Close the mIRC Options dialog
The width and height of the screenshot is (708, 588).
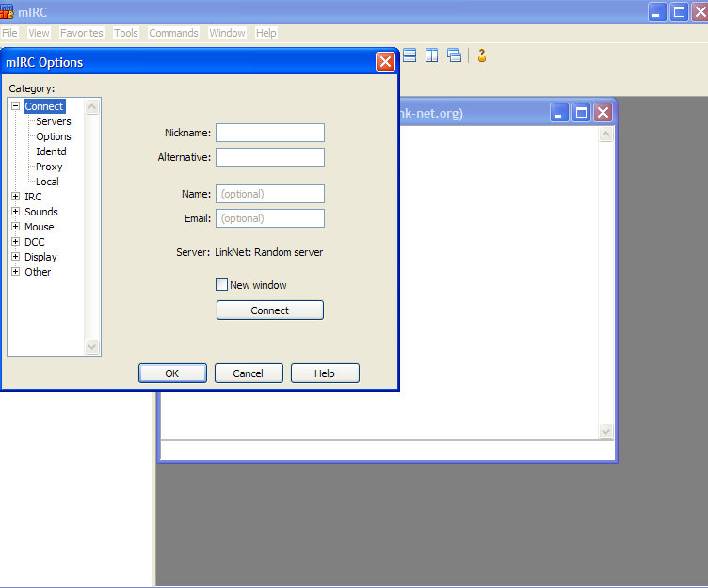(x=385, y=61)
